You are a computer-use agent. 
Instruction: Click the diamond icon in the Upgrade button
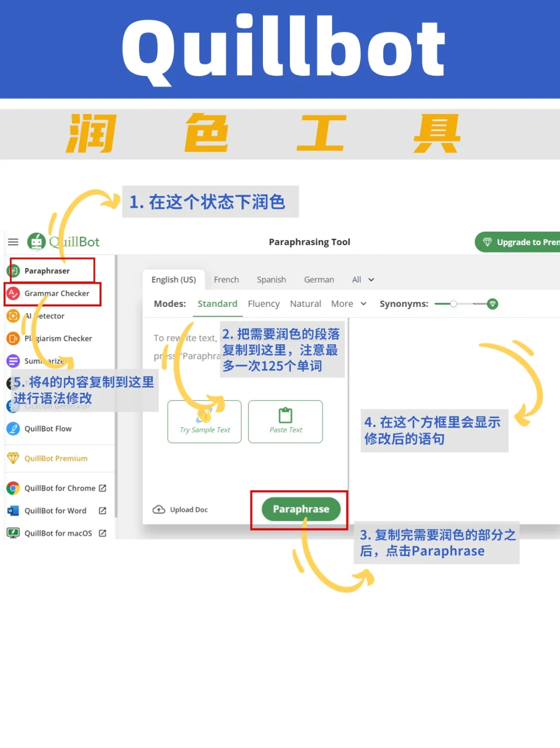point(487,242)
